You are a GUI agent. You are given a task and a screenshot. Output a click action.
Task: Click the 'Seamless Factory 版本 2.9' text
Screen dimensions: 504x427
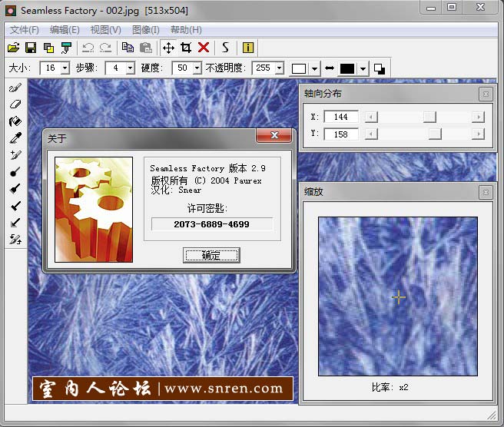pos(207,168)
